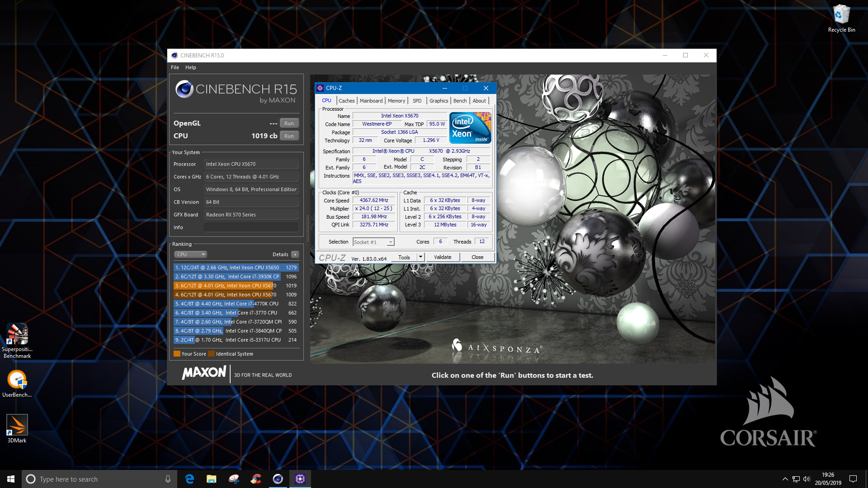Switch to Cinebench in the taskbar
The width and height of the screenshot is (868, 488).
278,479
